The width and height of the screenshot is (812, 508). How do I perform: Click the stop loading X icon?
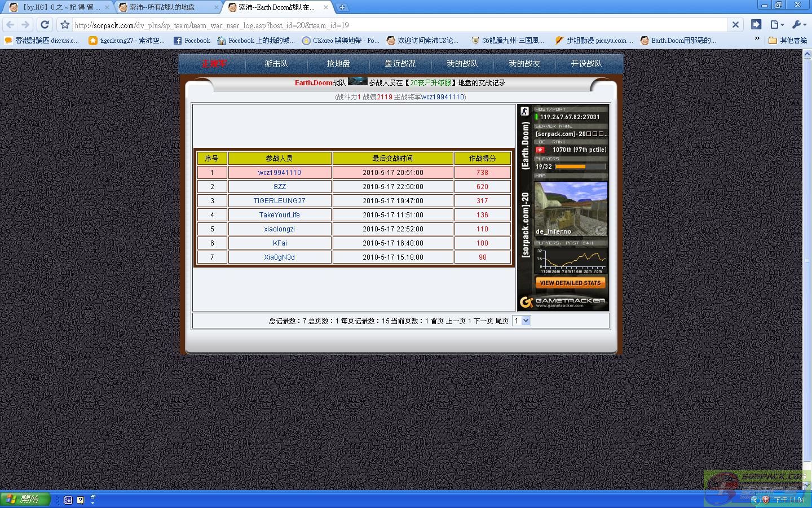click(x=735, y=25)
